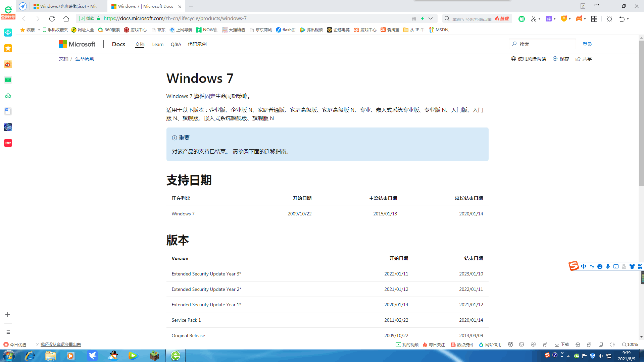Open a new tab with plus button

(191, 6)
